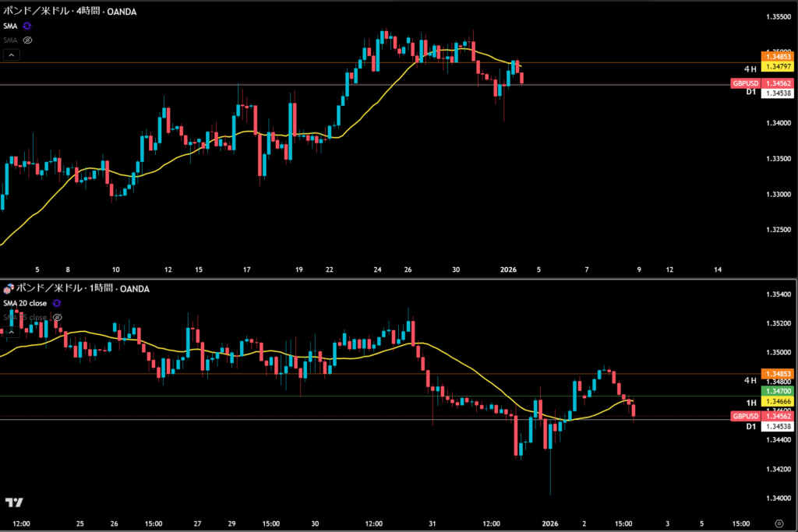The image size is (798, 532).
Task: Click the purple refresh icon beside SMA 20 close
Action: coord(57,303)
